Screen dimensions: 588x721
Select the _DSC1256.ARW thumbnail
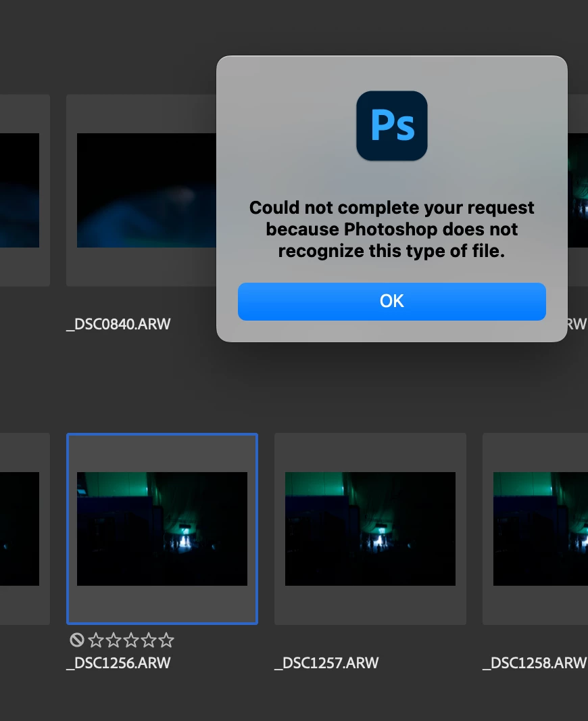point(162,529)
